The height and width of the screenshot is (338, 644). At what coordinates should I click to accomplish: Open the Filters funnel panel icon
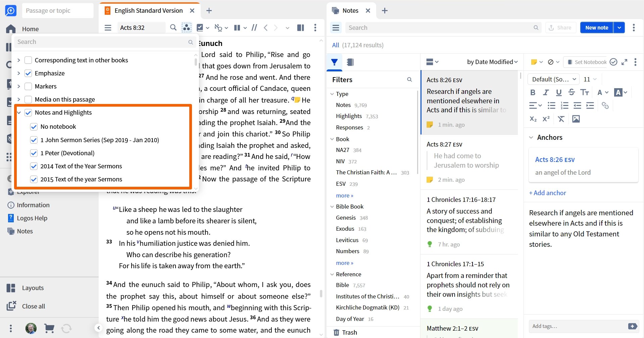pyautogui.click(x=334, y=62)
